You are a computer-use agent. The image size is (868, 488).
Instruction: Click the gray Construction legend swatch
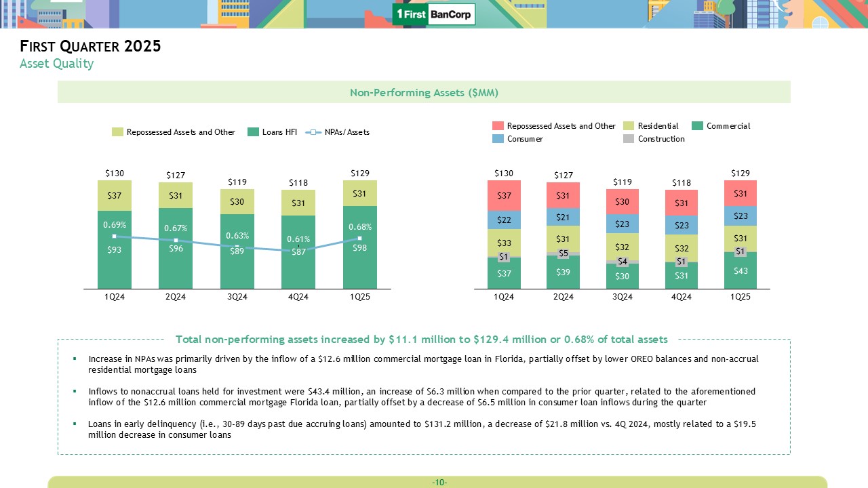coord(629,139)
